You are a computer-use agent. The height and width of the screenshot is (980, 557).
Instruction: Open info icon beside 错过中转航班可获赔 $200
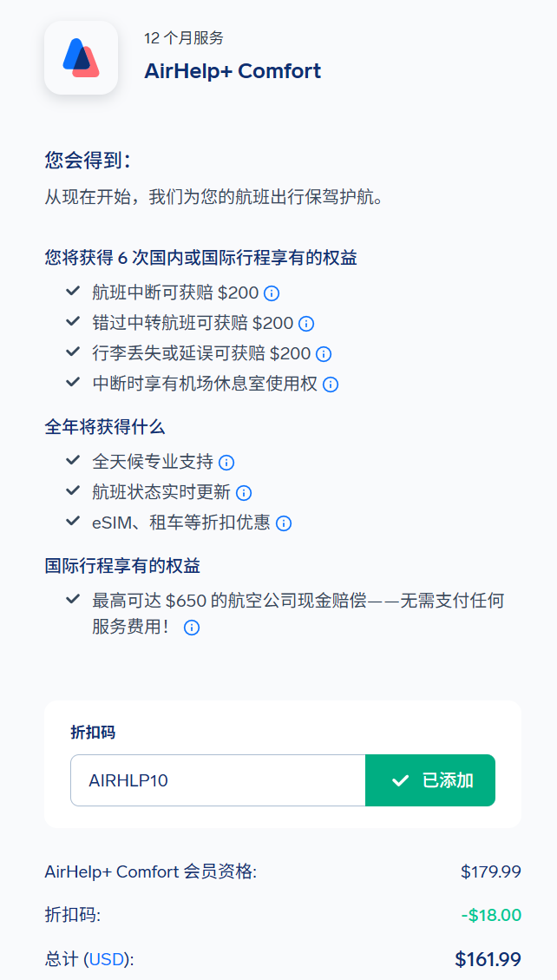[306, 323]
